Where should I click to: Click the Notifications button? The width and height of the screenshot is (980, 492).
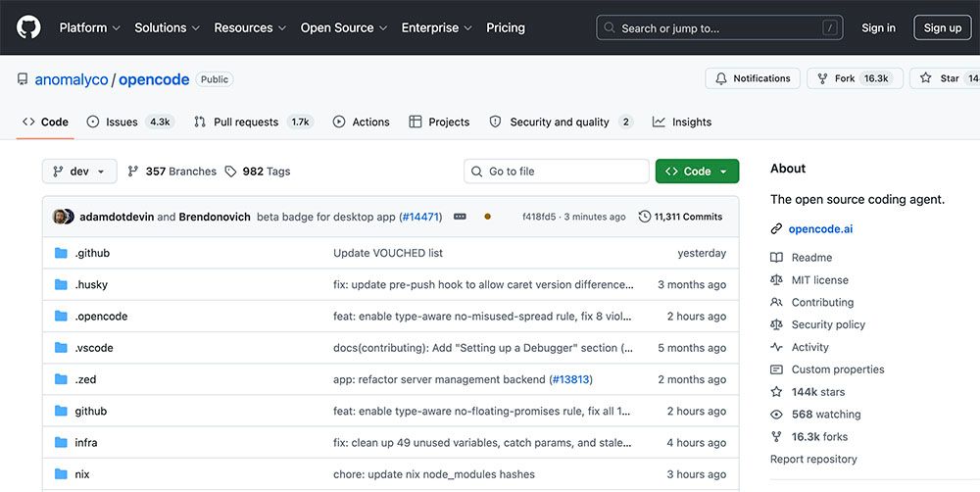[x=753, y=78]
